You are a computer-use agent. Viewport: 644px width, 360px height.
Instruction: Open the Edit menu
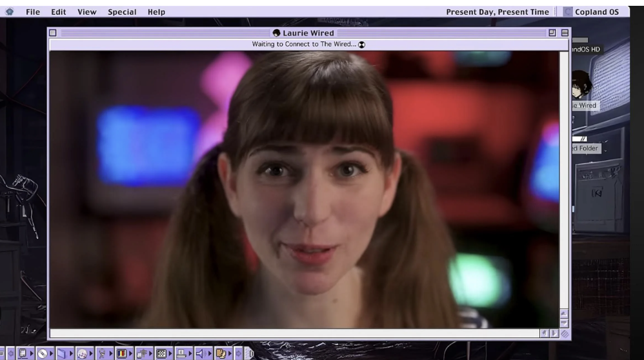tap(58, 12)
